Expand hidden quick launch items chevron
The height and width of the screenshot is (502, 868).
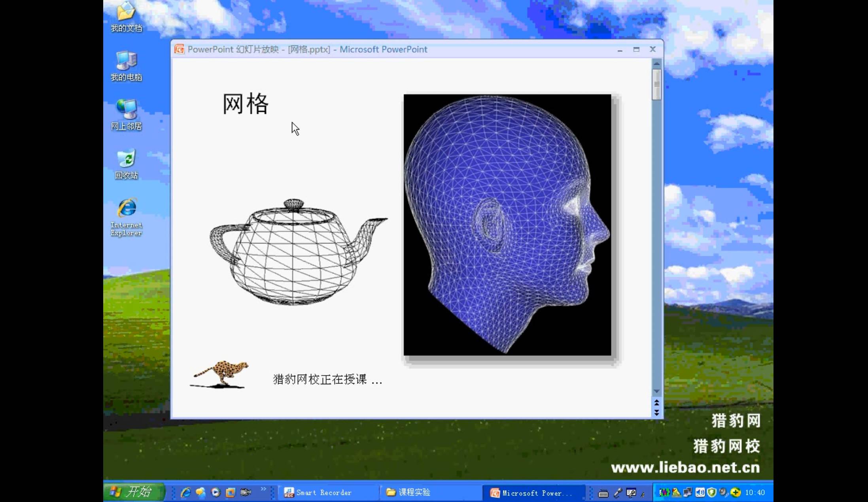point(263,489)
